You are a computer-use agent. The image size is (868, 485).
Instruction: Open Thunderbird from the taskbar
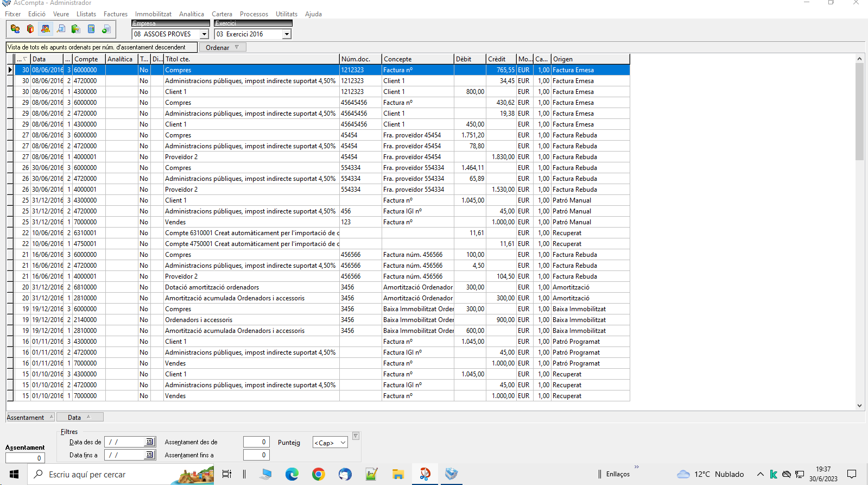345,474
